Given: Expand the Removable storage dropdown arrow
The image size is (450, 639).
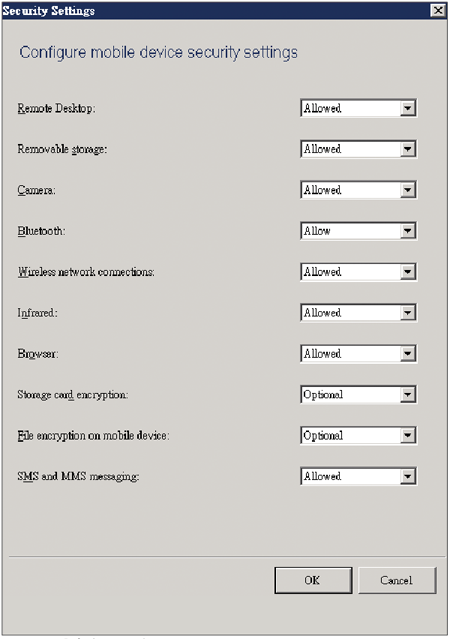Looking at the screenshot, I should [408, 149].
